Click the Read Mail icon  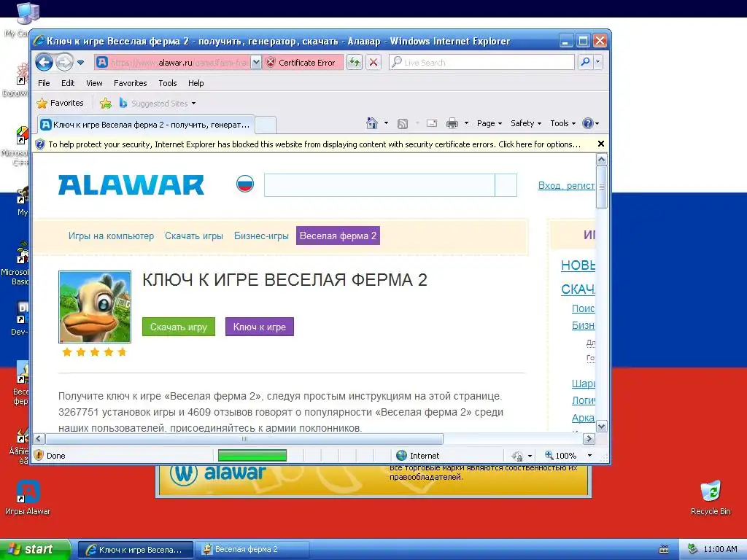click(432, 123)
